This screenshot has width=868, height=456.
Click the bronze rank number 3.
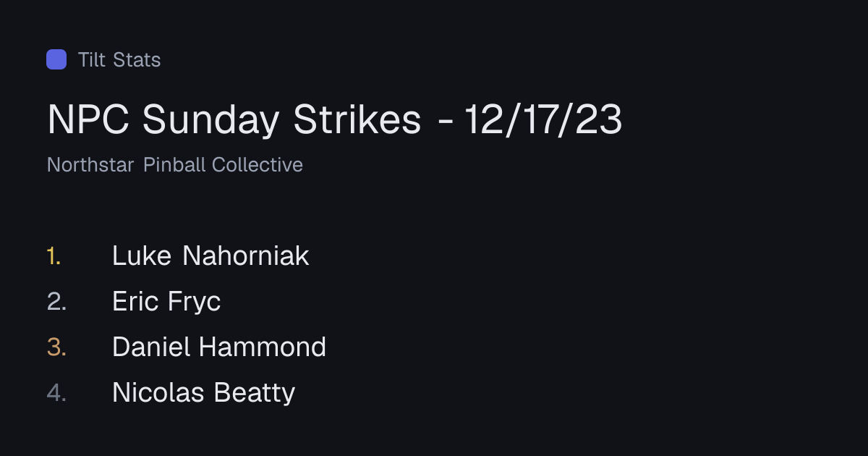[x=56, y=347]
